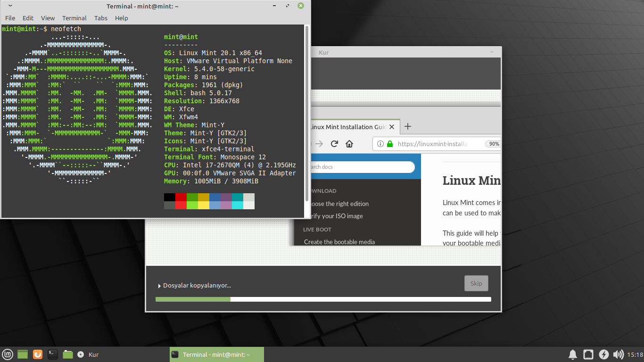Image resolution: width=644 pixels, height=362 pixels.
Task: Open the power manager lightning icon
Action: click(603, 354)
